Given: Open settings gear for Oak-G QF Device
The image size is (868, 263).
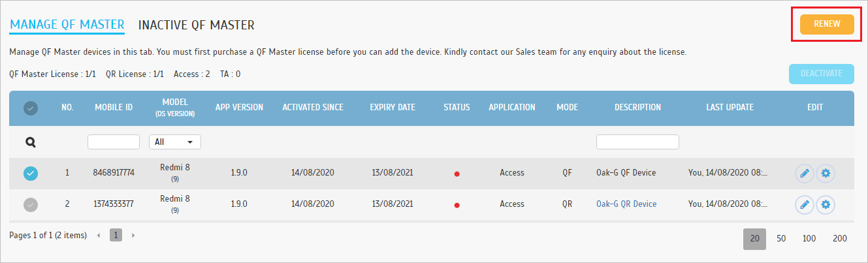Looking at the screenshot, I should [x=826, y=174].
